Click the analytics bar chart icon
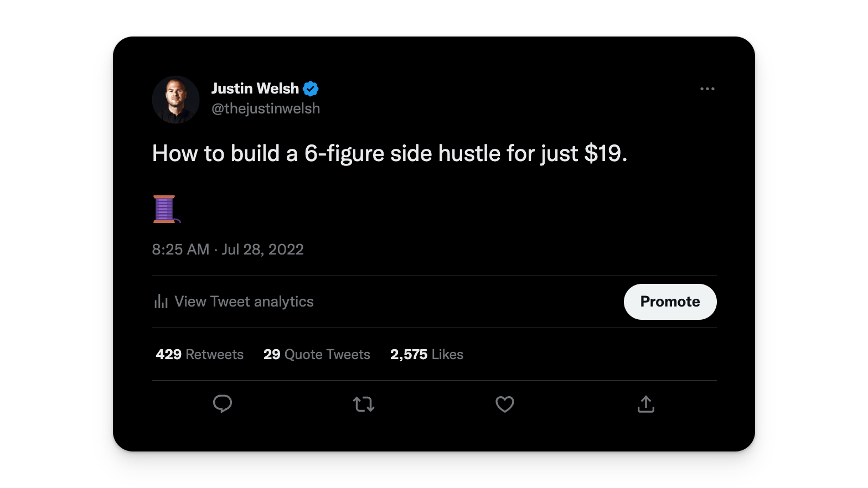Viewport: 868px width, 488px height. (161, 302)
